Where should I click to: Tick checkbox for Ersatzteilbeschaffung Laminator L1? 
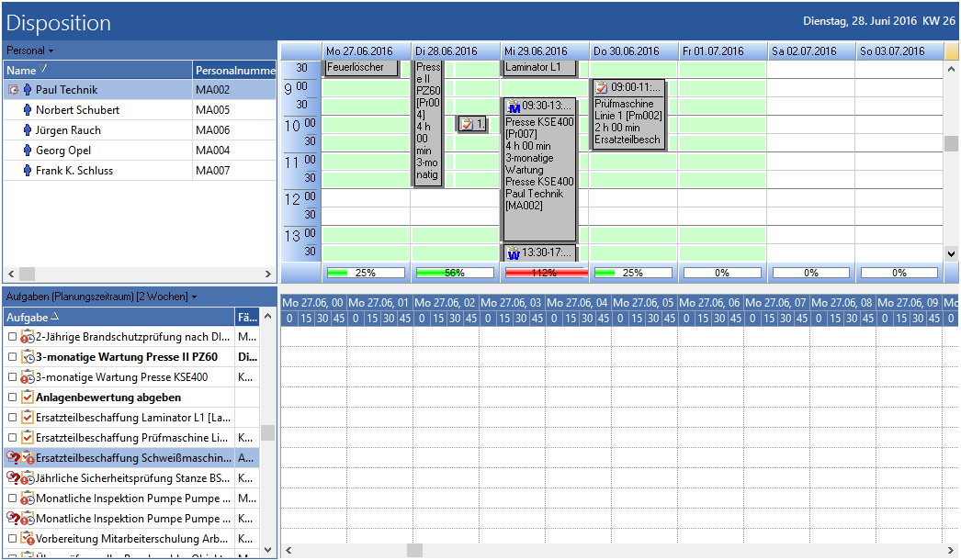point(12,417)
